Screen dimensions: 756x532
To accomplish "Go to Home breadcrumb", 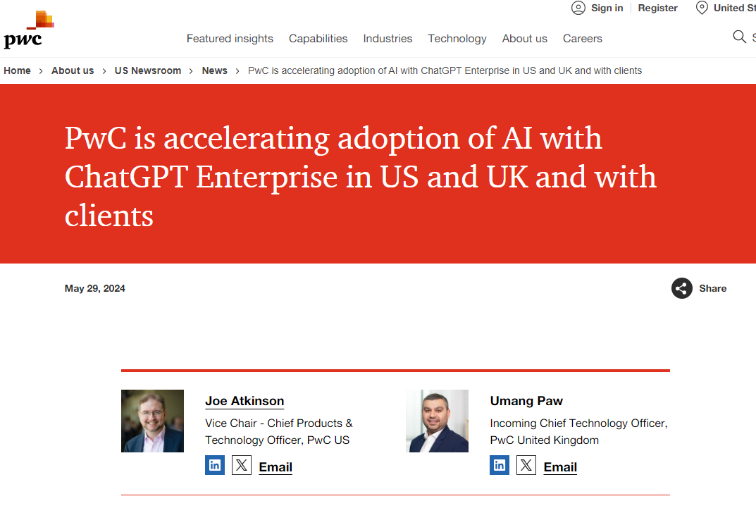I will 18,70.
